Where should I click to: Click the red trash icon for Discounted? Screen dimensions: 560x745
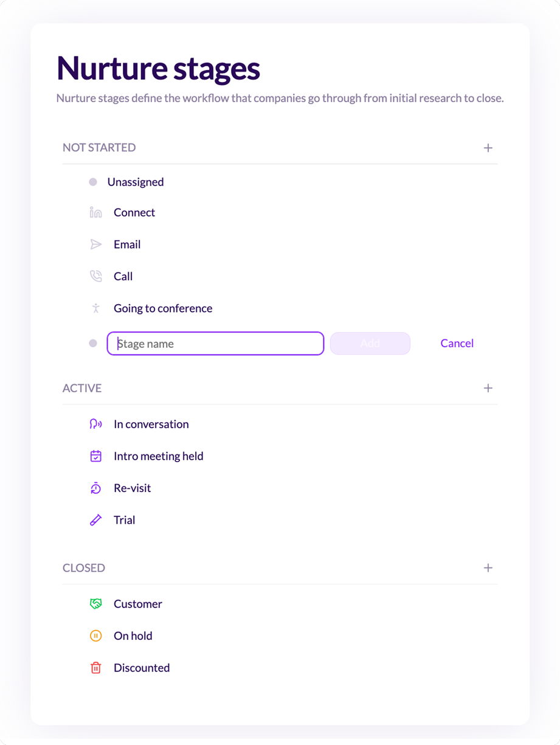(x=95, y=668)
